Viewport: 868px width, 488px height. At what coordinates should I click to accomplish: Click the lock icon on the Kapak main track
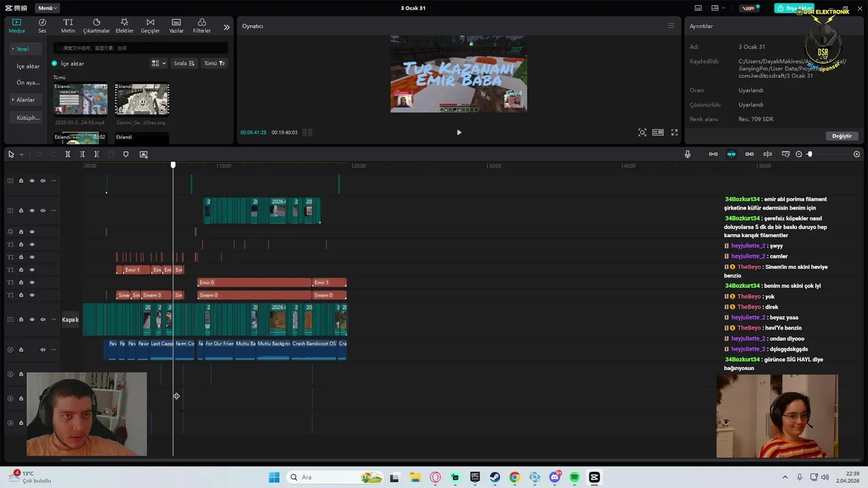pyautogui.click(x=21, y=319)
